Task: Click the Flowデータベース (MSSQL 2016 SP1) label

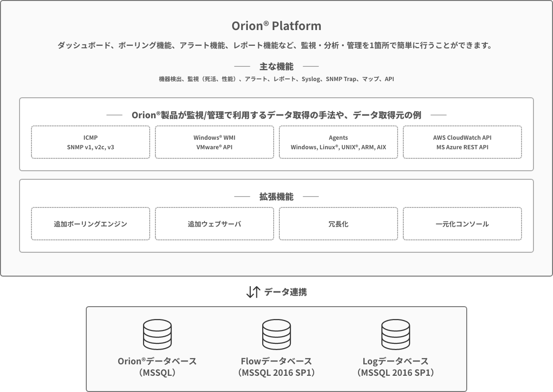Action: pos(276,367)
